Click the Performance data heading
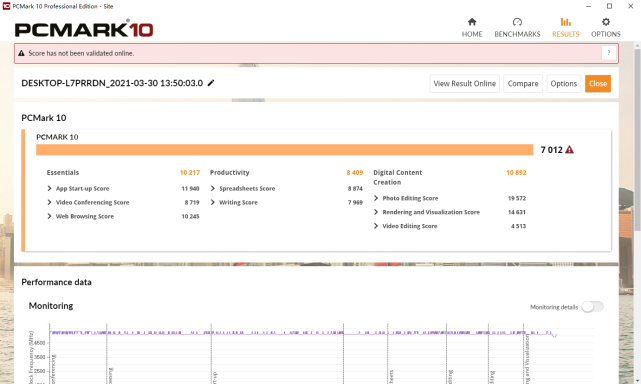 [x=56, y=282]
